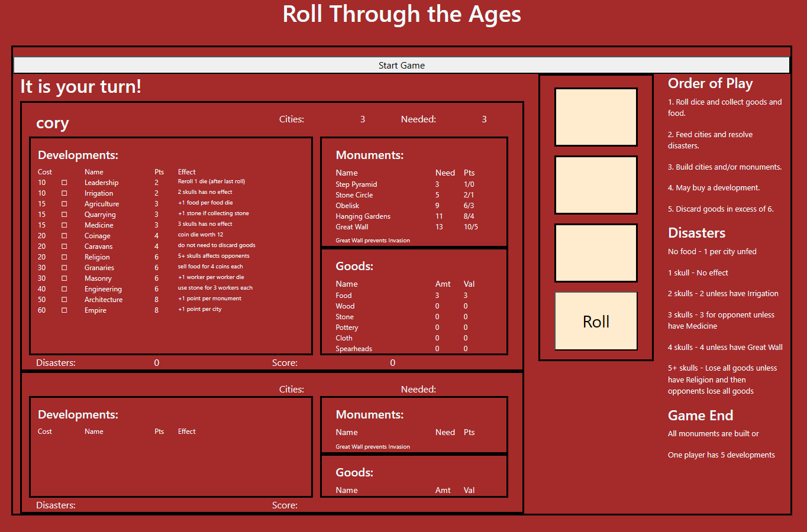
Task: Check the Agriculture development checkbox
Action: point(65,204)
